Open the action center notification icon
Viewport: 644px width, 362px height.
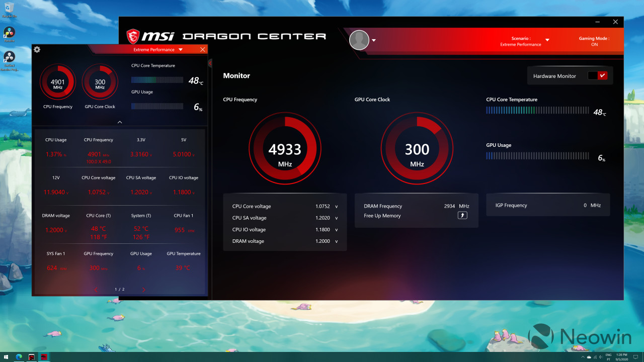[636, 357]
